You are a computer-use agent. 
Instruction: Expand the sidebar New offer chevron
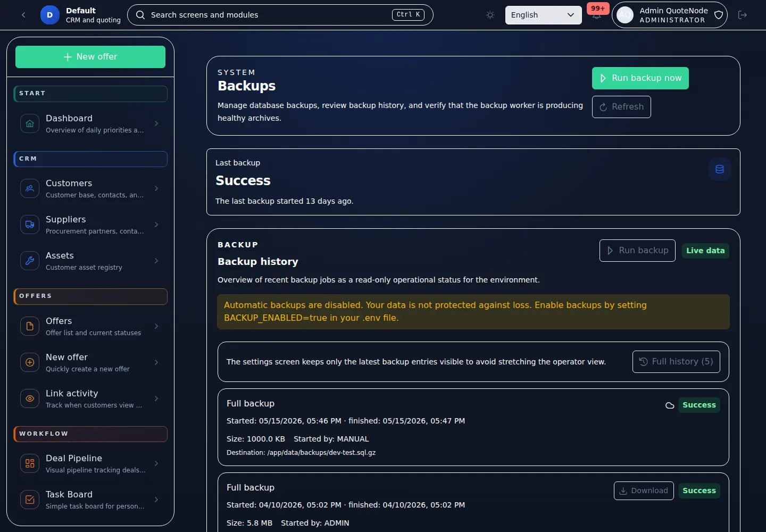(x=156, y=362)
